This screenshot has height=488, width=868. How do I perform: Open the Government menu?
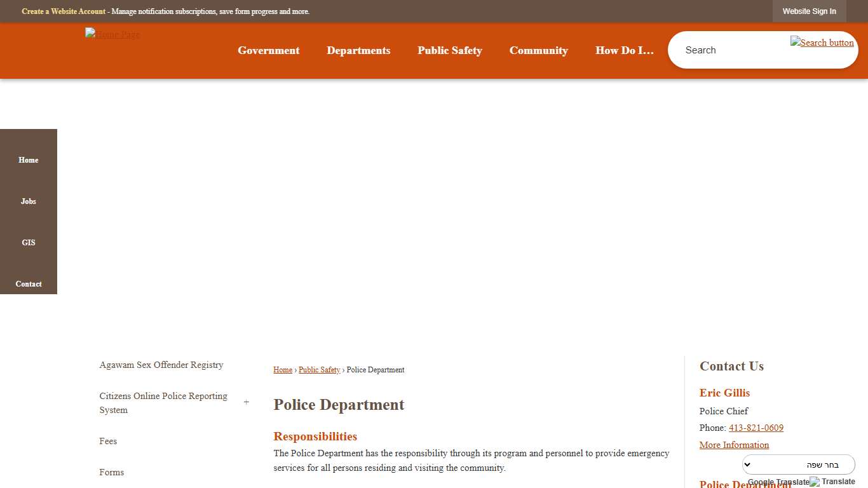click(x=268, y=50)
